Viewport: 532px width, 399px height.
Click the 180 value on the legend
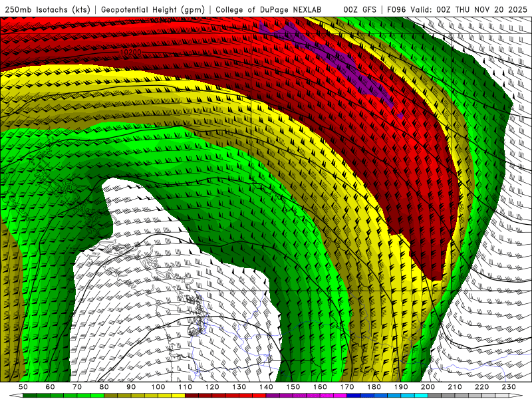point(374,387)
